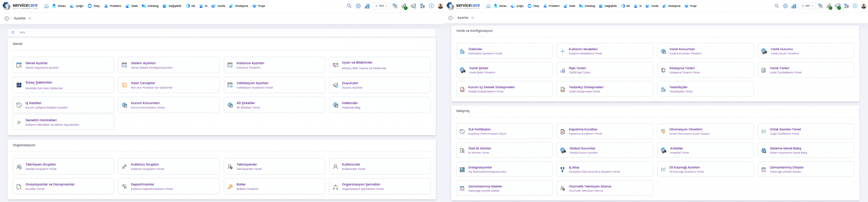The image size is (868, 202).
Task: Click the Hazır Cevaplar icon
Action: [x=124, y=85]
